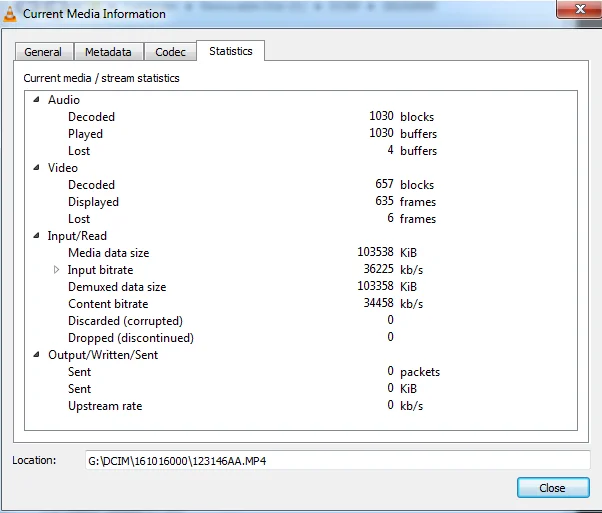Expand the Input bitrate row
Image resolution: width=602 pixels, height=513 pixels.
(x=56, y=270)
